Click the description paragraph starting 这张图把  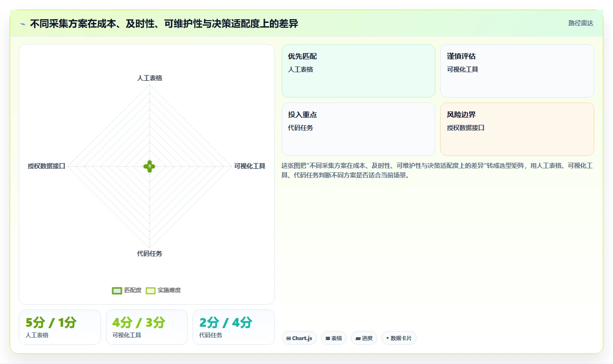(x=437, y=170)
